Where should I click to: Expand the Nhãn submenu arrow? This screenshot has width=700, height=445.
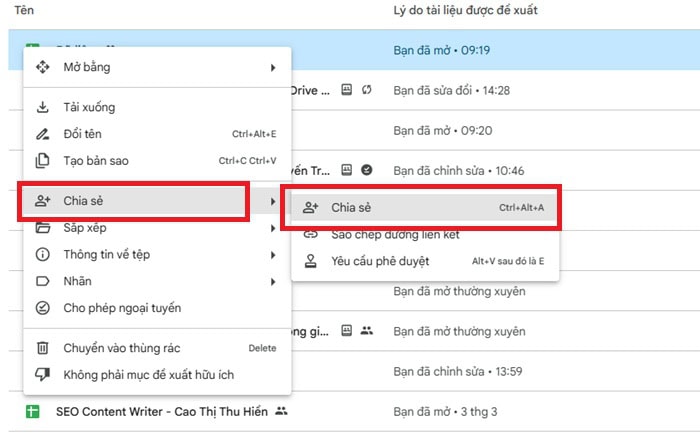tap(273, 282)
